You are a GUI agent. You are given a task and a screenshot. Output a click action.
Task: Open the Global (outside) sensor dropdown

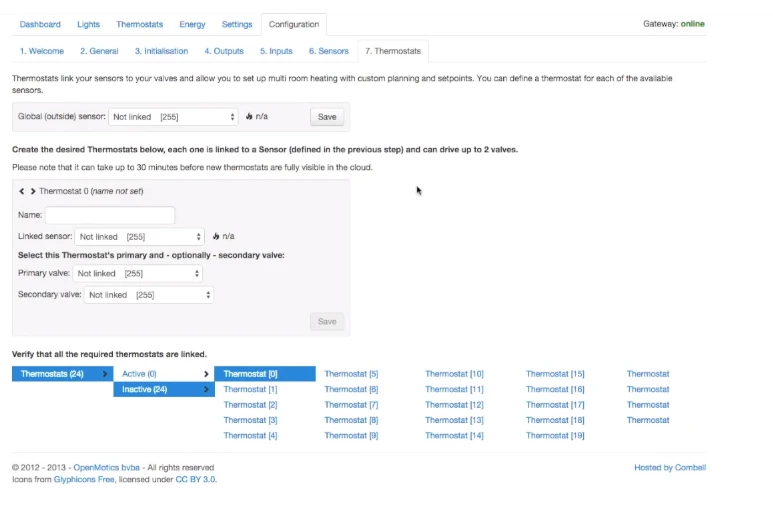[174, 117]
